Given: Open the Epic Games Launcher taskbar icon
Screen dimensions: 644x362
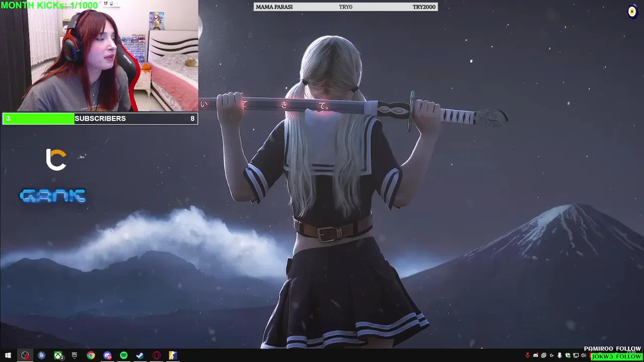Looking at the screenshot, I should coord(74,355).
